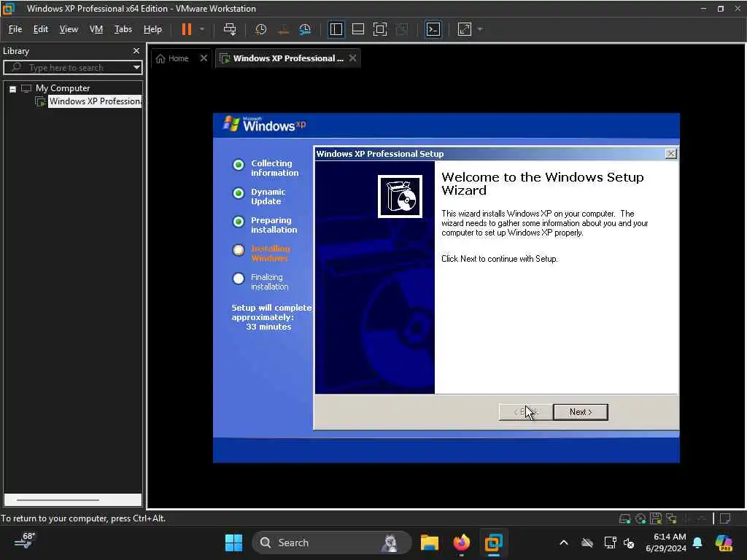
Task: Click the stretch guest display icon
Action: 465,29
